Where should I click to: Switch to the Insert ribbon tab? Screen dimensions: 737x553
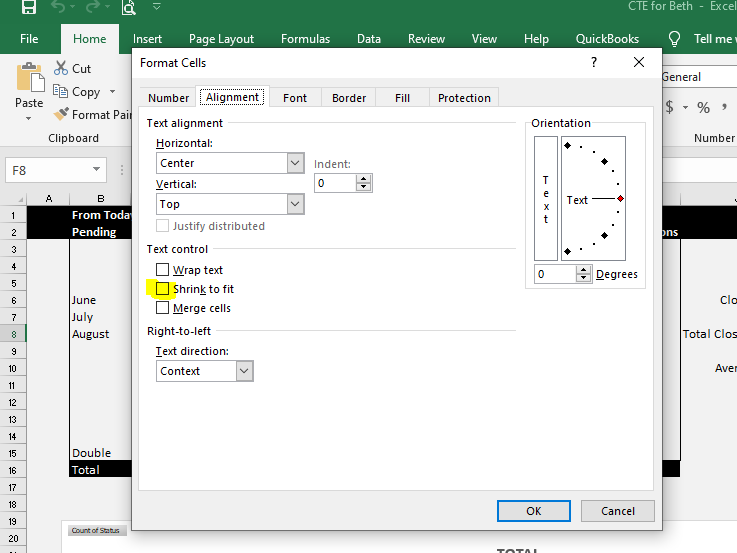pos(147,39)
